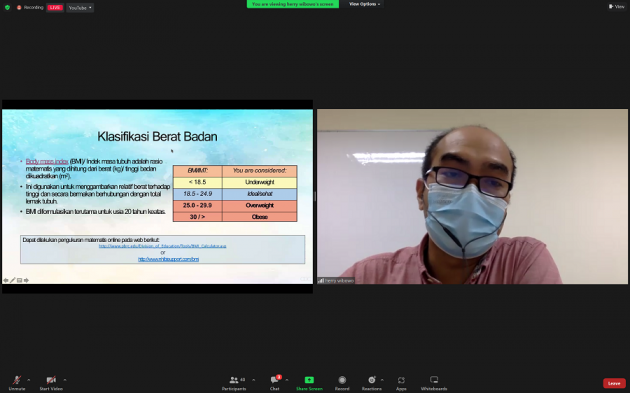Expand audio options arrow beside Unmute
Screen dimensions: 630x393
(x=29, y=380)
